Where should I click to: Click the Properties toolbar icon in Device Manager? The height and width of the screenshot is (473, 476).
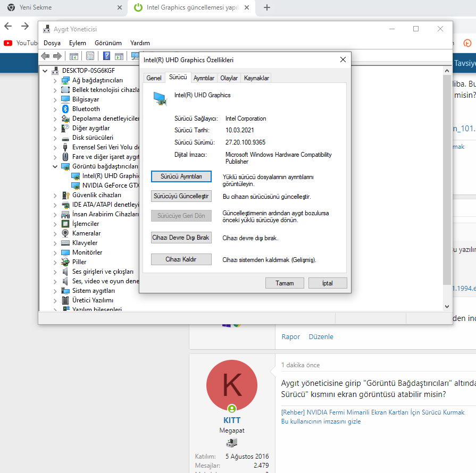pos(90,56)
